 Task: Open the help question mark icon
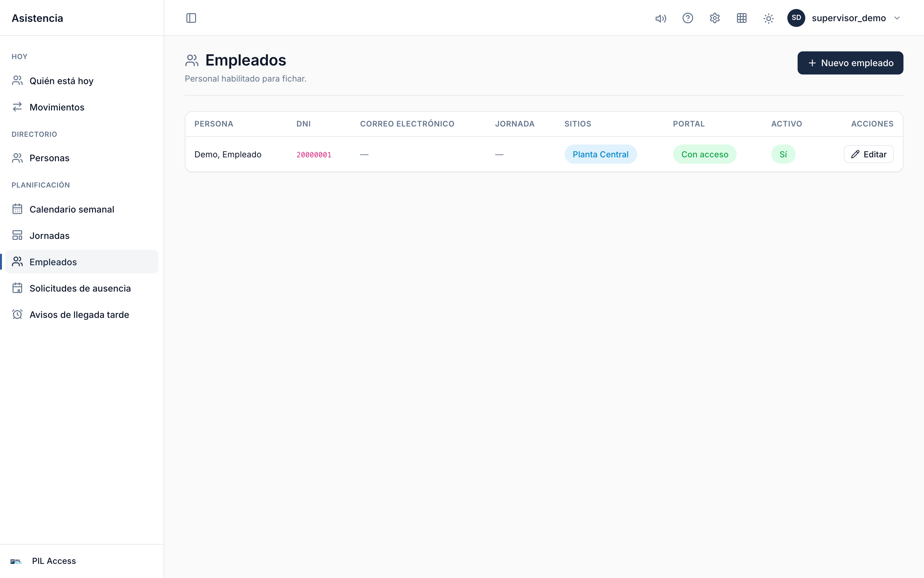pyautogui.click(x=688, y=18)
